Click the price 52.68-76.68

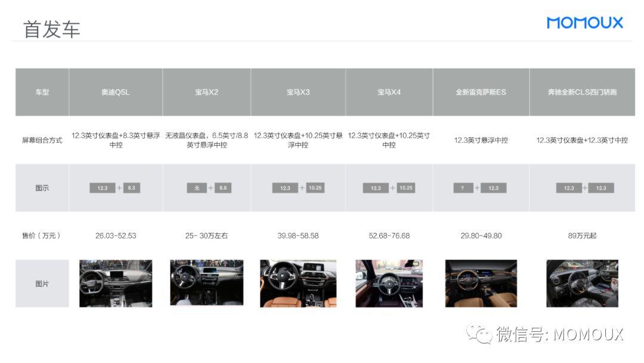pyautogui.click(x=389, y=236)
